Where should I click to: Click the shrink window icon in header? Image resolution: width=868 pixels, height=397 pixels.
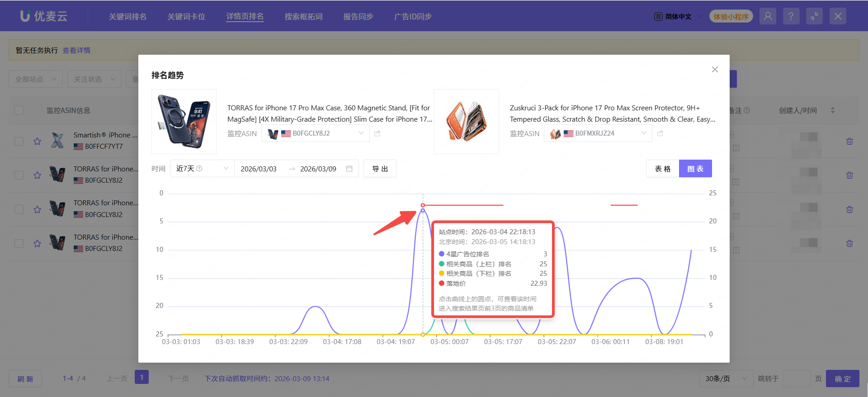pos(814,16)
